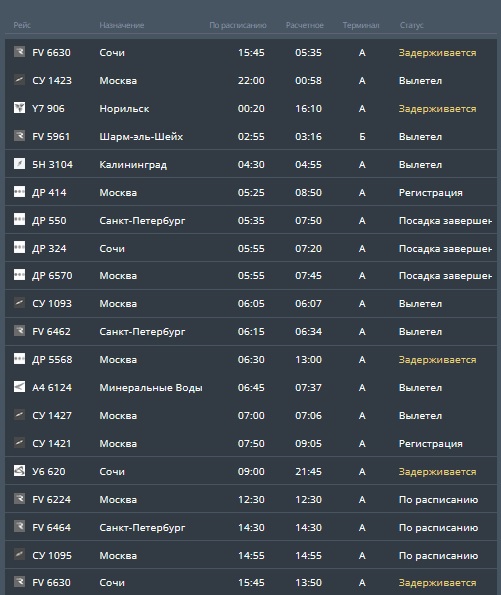
Task: Click the airline logo beside ДР 414
Action: [x=19, y=192]
